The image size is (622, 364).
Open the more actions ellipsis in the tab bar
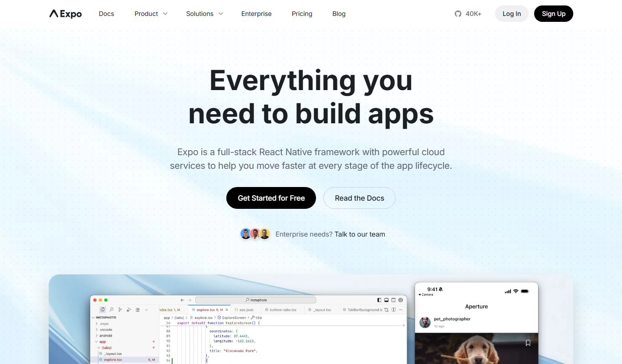click(x=401, y=310)
